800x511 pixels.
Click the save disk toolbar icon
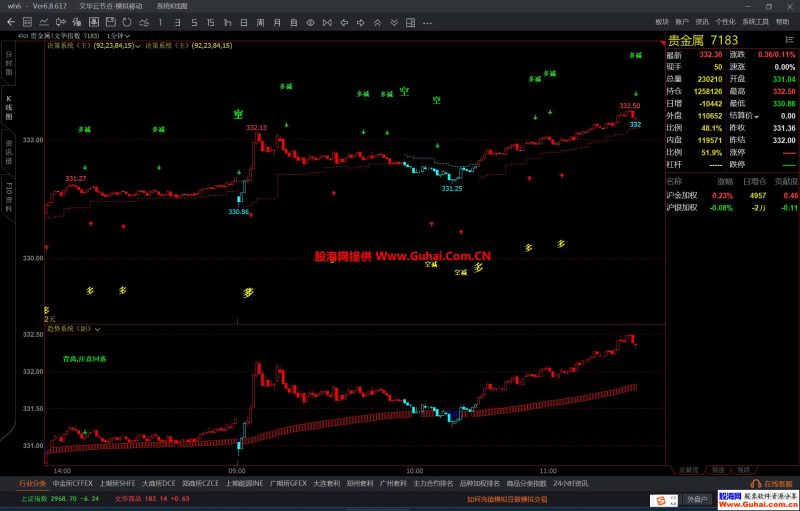111,22
